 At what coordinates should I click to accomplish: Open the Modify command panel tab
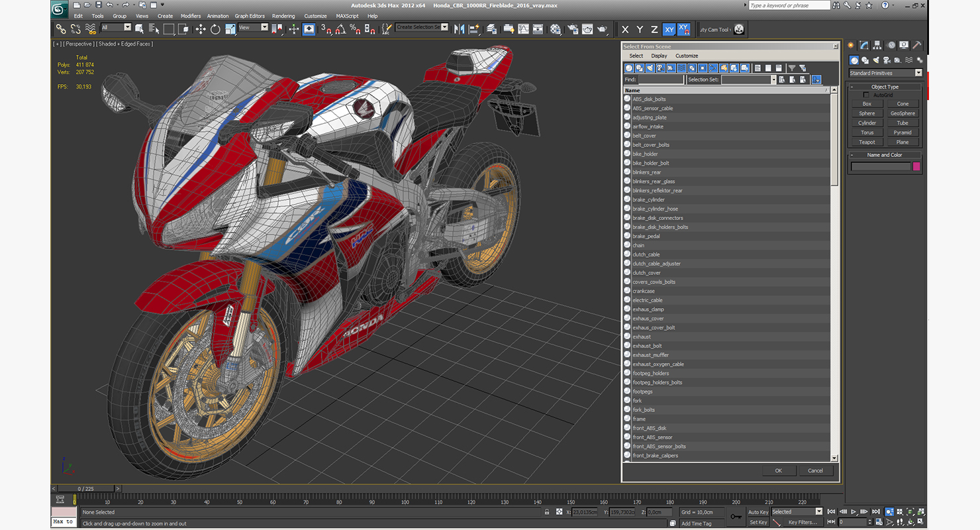[x=864, y=45]
